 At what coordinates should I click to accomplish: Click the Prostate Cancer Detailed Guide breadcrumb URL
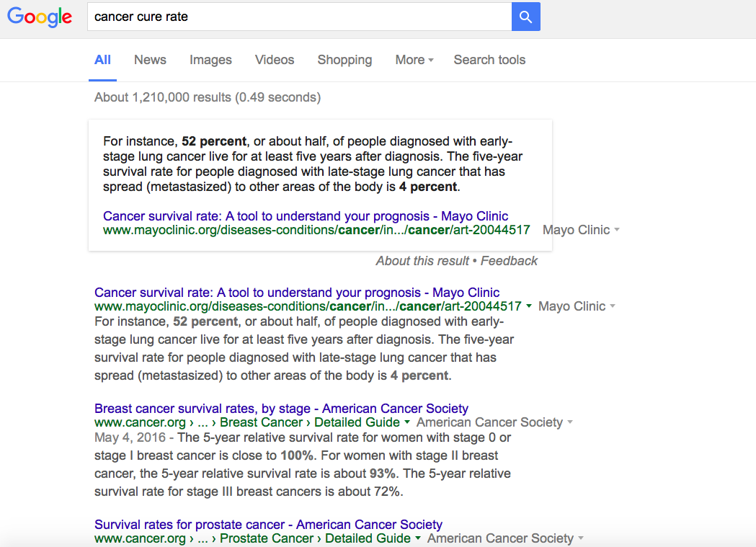[252, 538]
